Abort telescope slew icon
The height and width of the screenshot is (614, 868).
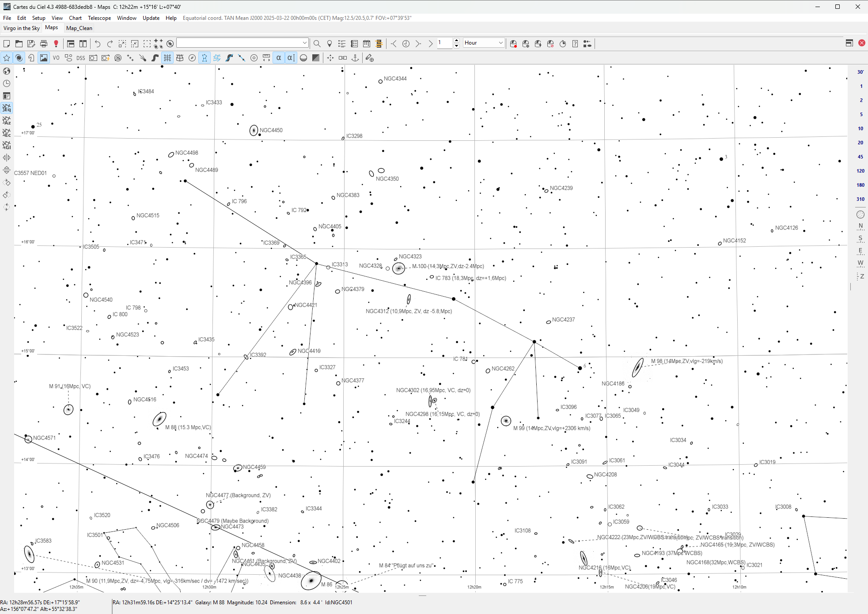click(x=550, y=44)
